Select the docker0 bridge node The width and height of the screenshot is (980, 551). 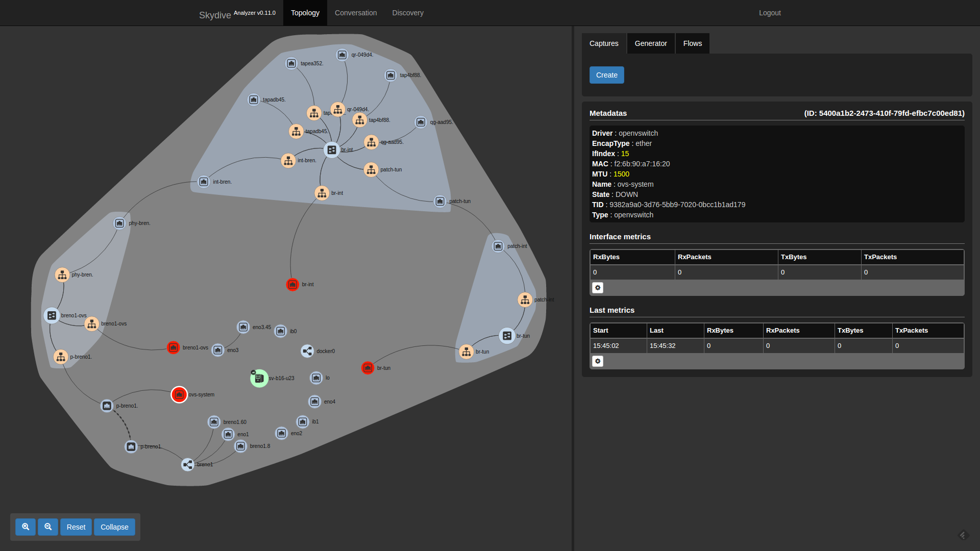(307, 351)
